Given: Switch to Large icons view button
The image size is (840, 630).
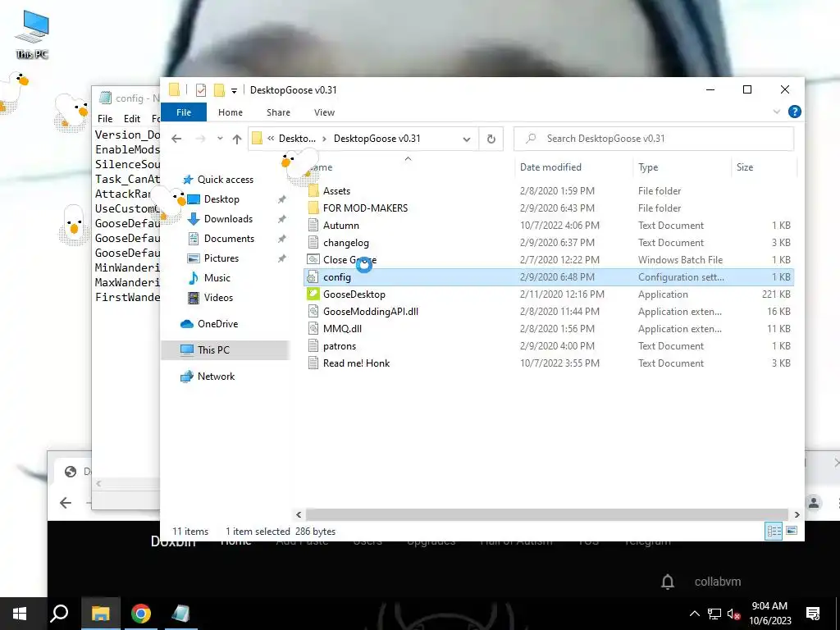Looking at the screenshot, I should coord(792,531).
